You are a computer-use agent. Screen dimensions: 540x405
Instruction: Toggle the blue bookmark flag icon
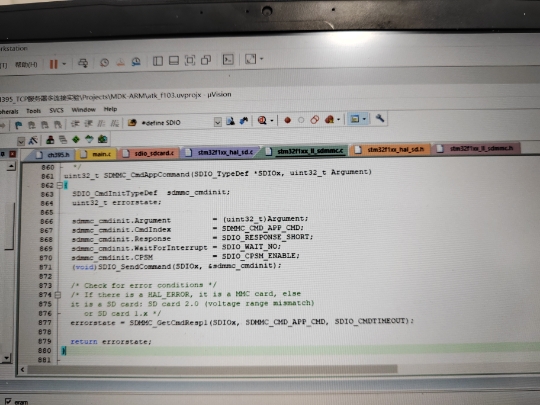click(x=18, y=125)
